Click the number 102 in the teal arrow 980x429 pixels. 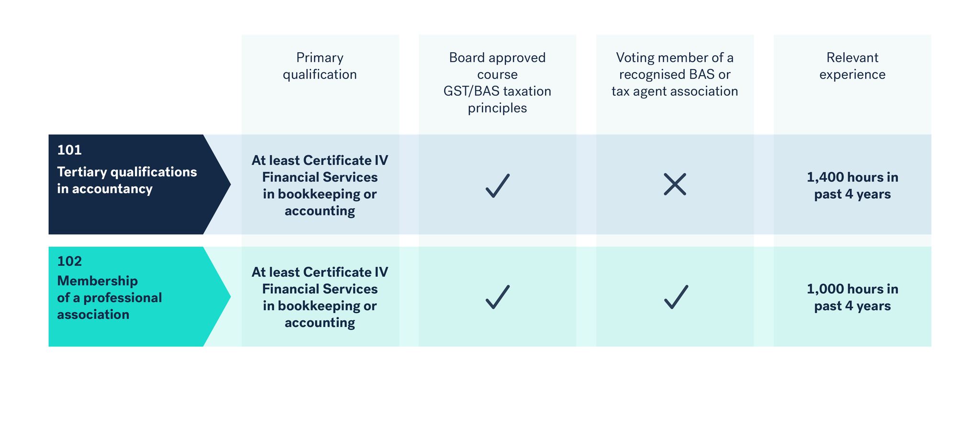click(69, 261)
